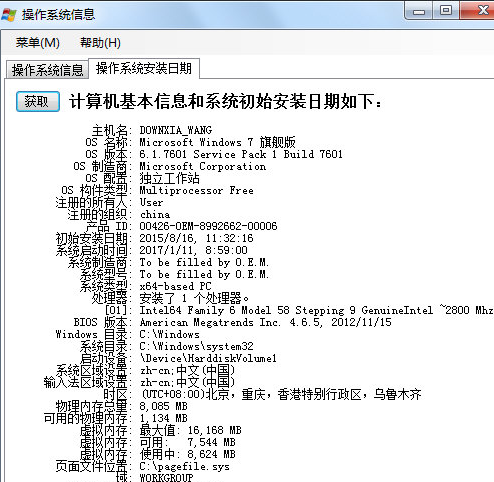This screenshot has width=494, height=482.
Task: Click the C:\pagefile.sys location line
Action: [184, 466]
